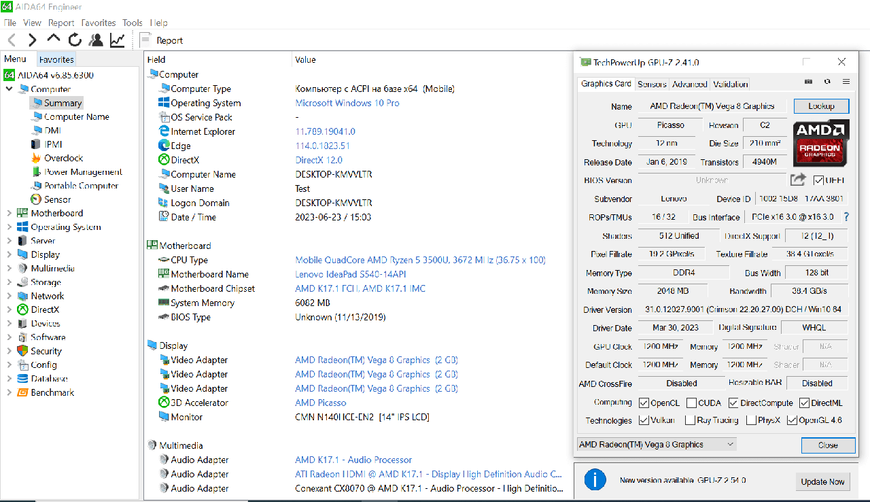
Task: Open the DirectX 12.0 link
Action: pyautogui.click(x=318, y=160)
